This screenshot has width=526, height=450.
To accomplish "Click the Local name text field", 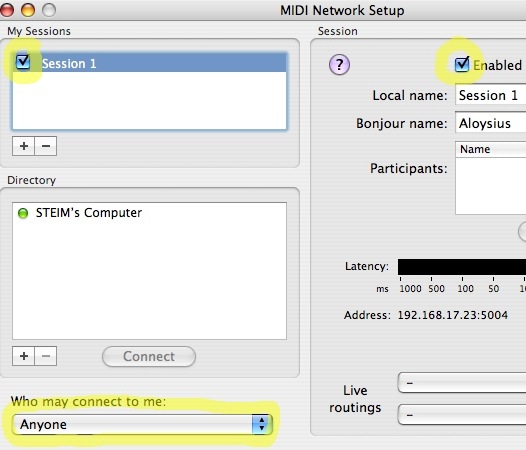I will (x=490, y=95).
